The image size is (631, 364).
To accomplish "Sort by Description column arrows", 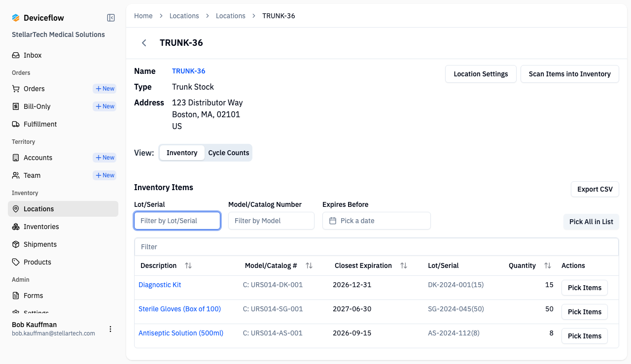I will [x=188, y=265].
